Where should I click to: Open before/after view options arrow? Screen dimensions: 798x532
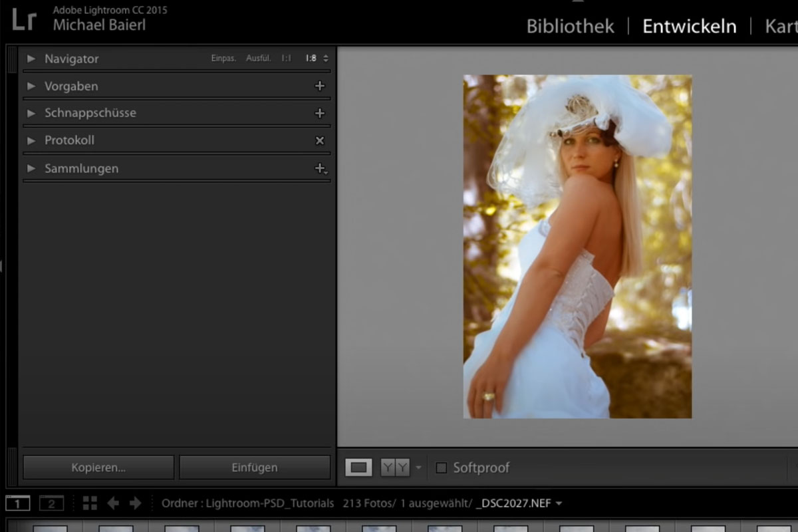[x=418, y=467]
